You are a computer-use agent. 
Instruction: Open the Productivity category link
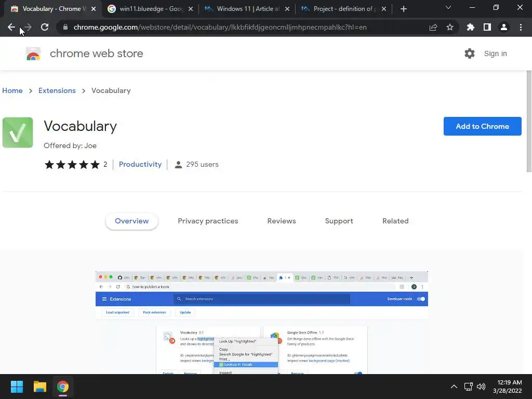140,164
